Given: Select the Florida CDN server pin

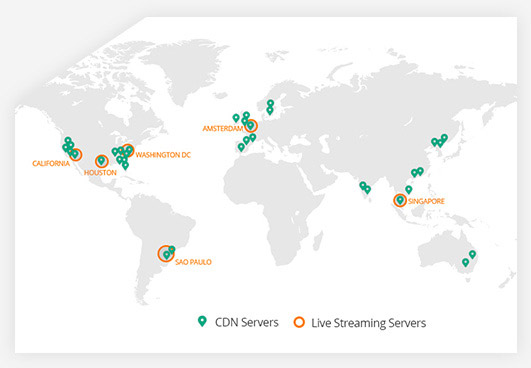Looking at the screenshot, I should coord(125,166).
